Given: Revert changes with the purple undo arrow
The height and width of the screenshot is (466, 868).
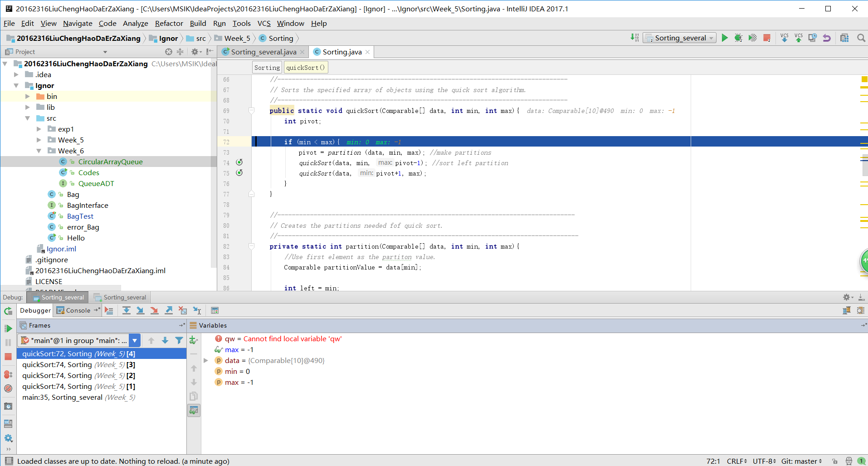Looking at the screenshot, I should point(827,38).
